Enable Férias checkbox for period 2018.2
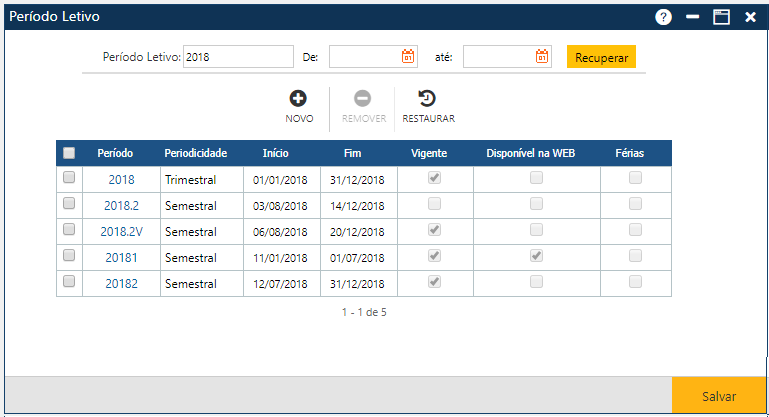 [635, 204]
